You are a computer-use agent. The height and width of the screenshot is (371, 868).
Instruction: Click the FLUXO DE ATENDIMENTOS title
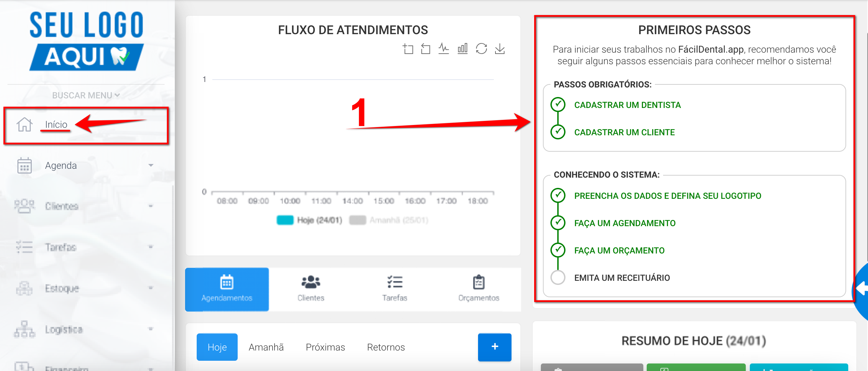tap(353, 30)
